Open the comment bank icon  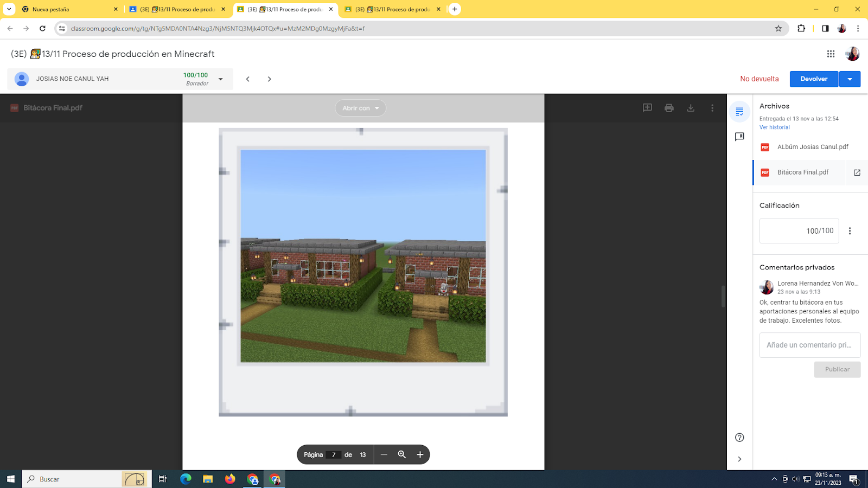coord(739,137)
